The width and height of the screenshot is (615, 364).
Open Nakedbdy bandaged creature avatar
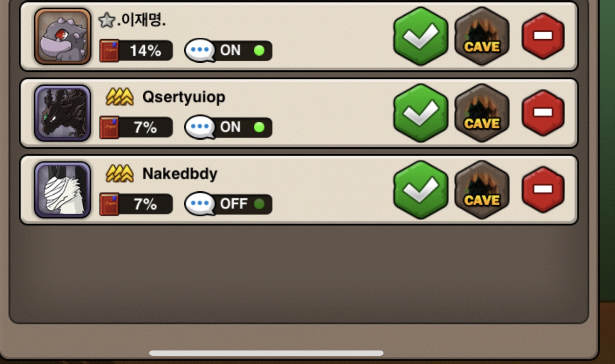(x=62, y=190)
